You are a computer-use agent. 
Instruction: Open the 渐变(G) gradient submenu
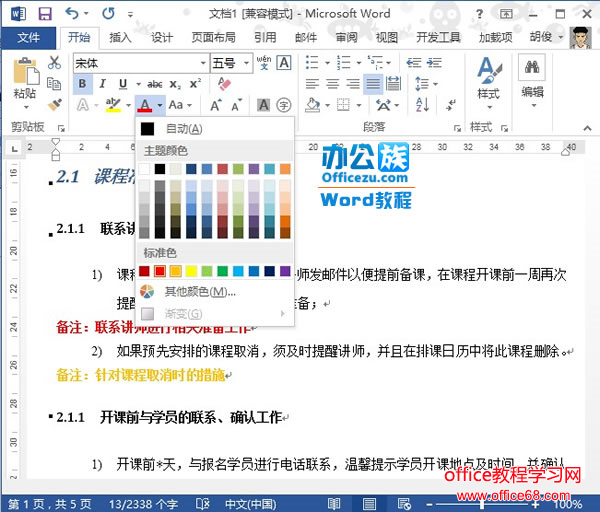pyautogui.click(x=215, y=314)
